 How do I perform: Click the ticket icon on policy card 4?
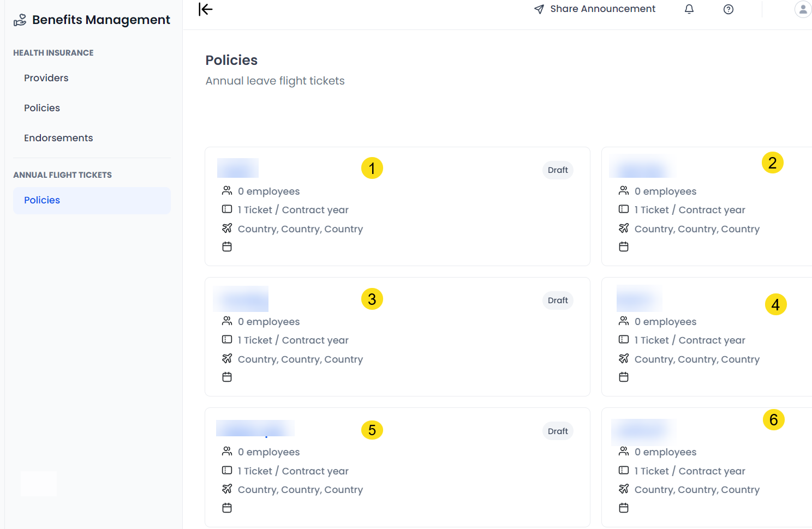pyautogui.click(x=624, y=339)
